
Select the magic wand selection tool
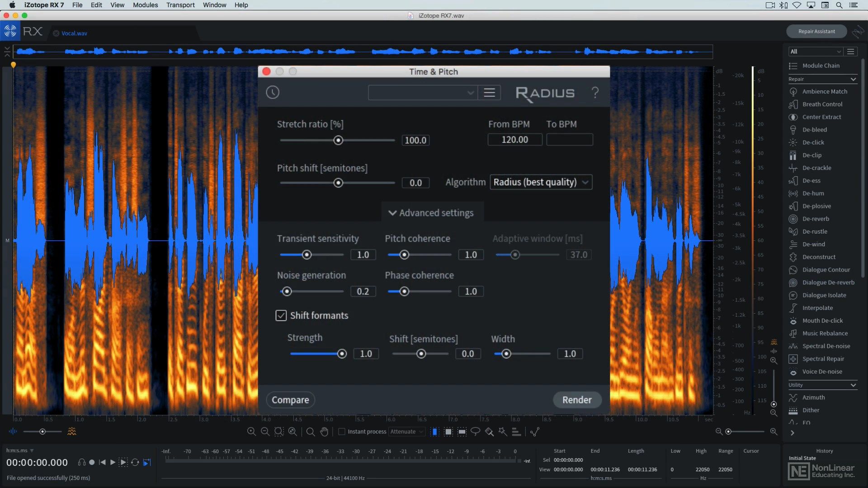[x=503, y=432]
